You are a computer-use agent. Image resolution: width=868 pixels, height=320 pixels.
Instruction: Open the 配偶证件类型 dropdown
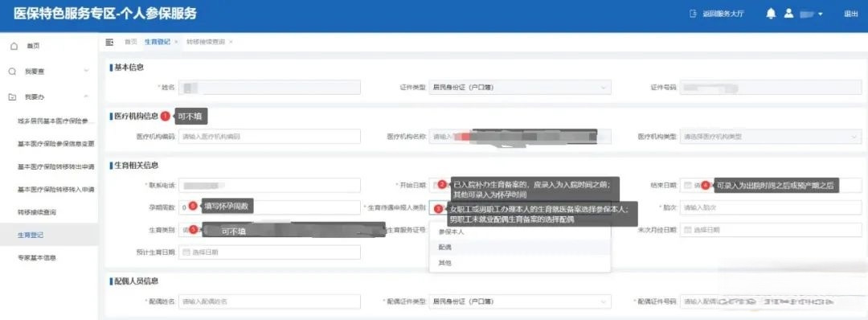pos(520,302)
